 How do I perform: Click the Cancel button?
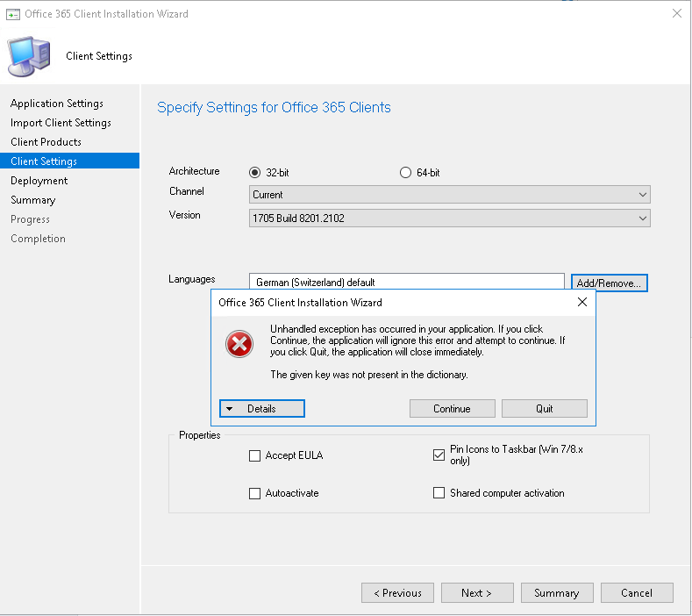(637, 593)
